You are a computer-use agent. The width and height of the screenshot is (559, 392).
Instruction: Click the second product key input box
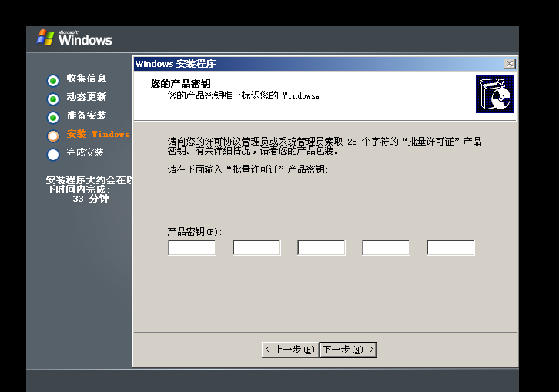[256, 247]
